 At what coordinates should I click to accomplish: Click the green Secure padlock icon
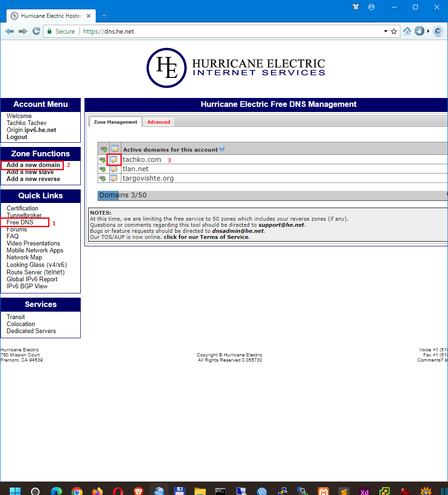(49, 31)
